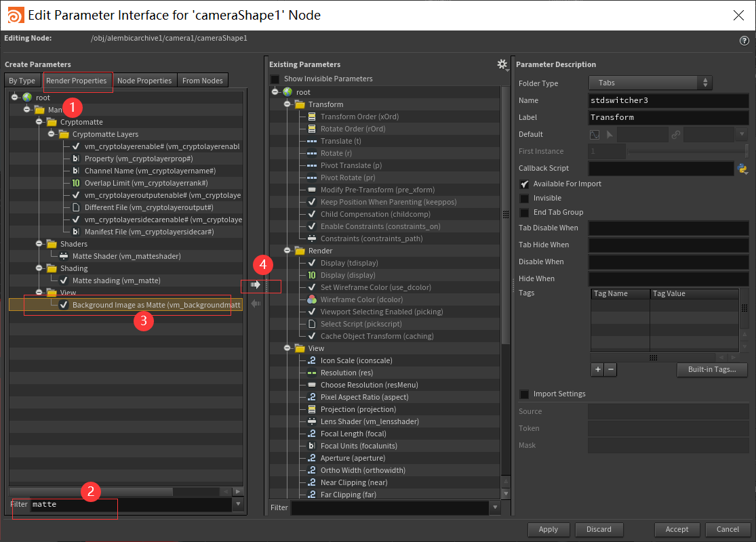Viewport: 756px width, 542px height.
Task: Click Apply to save parameter changes
Action: click(549, 530)
